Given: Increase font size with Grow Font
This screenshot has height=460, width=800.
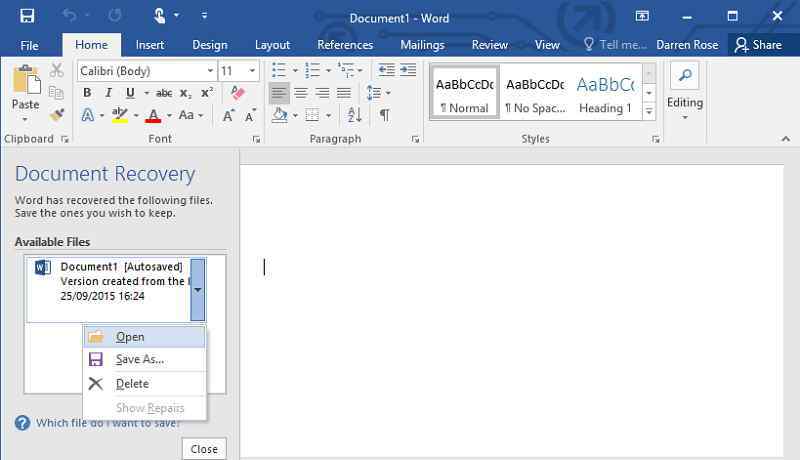Looking at the screenshot, I should pos(229,116).
